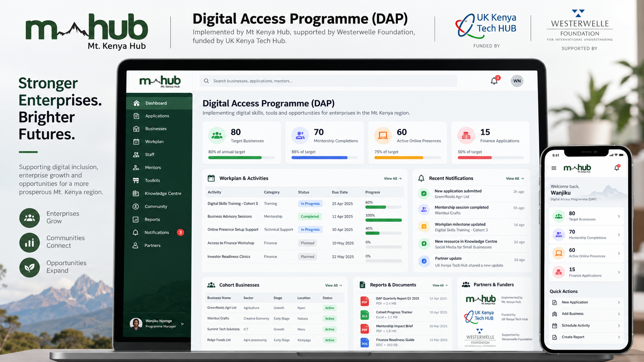Click Digital Skills Training progress bar
Image resolution: width=644 pixels, height=362 pixels.
tap(383, 207)
